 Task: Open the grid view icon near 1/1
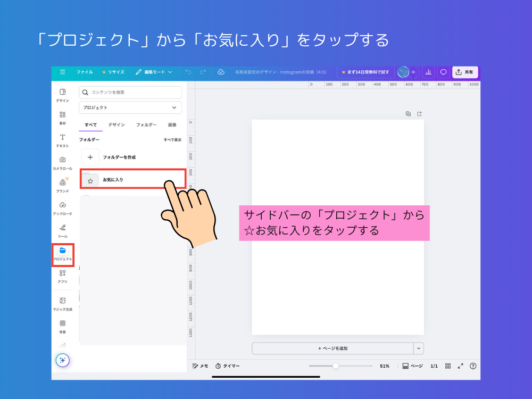pos(447,366)
